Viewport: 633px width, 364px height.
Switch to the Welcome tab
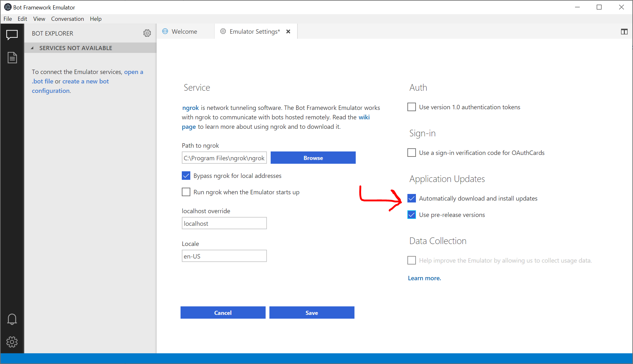[184, 31]
